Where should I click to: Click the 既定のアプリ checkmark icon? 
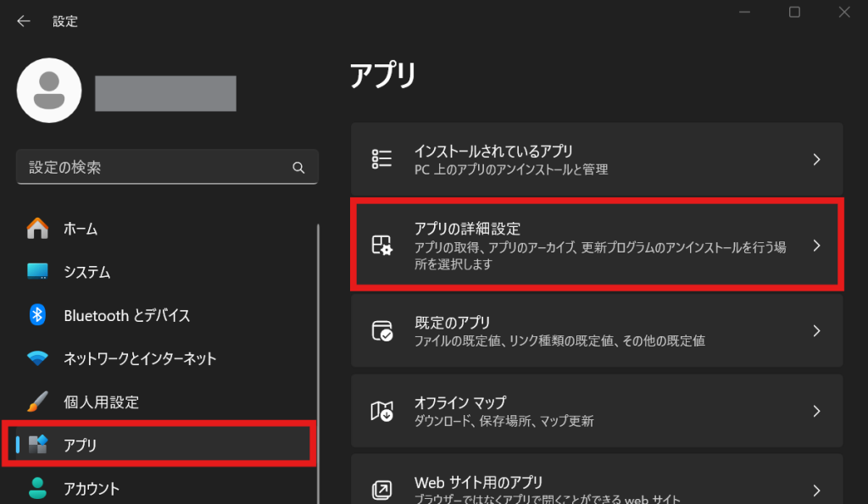381,331
